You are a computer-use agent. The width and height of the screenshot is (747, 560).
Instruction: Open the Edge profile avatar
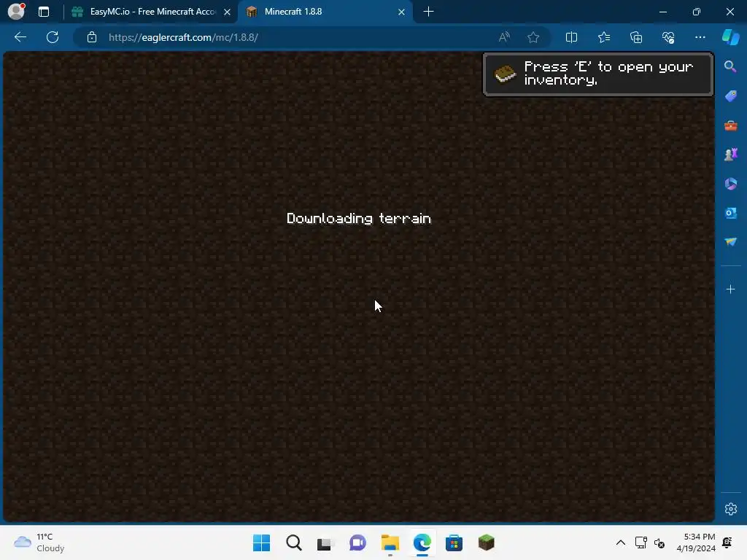coord(16,11)
